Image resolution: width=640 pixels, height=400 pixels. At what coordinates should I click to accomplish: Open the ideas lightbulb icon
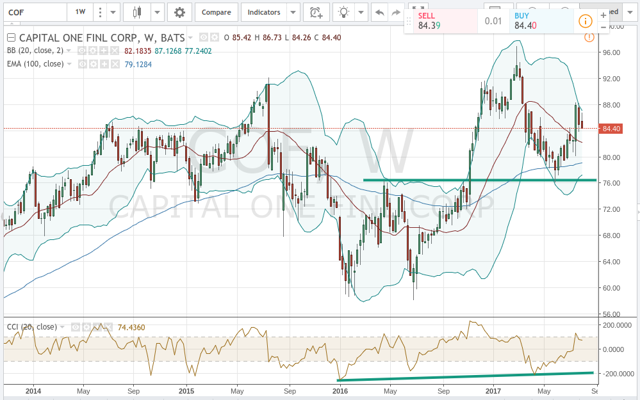344,12
